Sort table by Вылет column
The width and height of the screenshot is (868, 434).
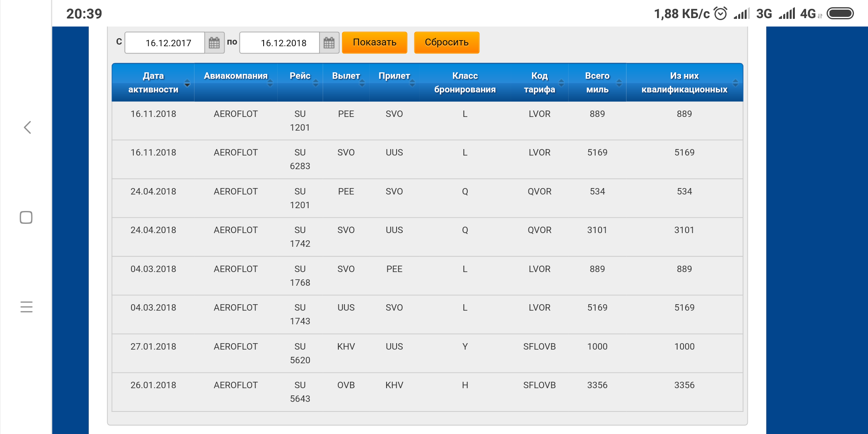346,82
